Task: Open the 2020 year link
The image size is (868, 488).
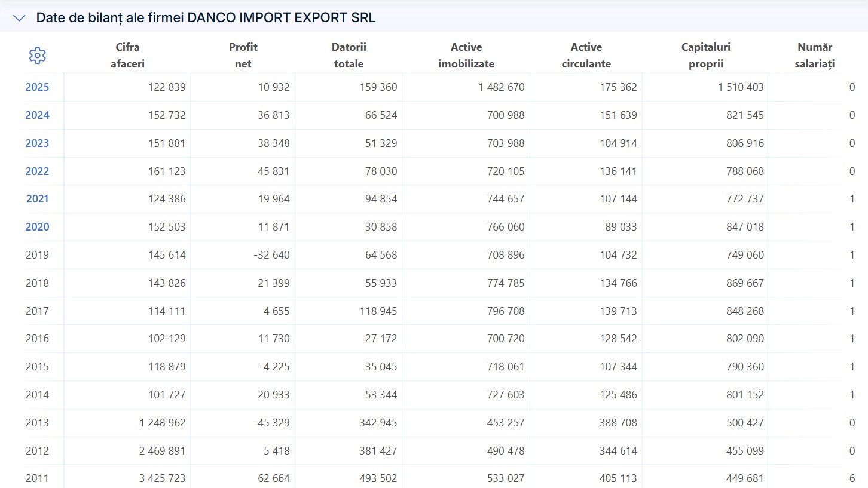Action: (37, 227)
